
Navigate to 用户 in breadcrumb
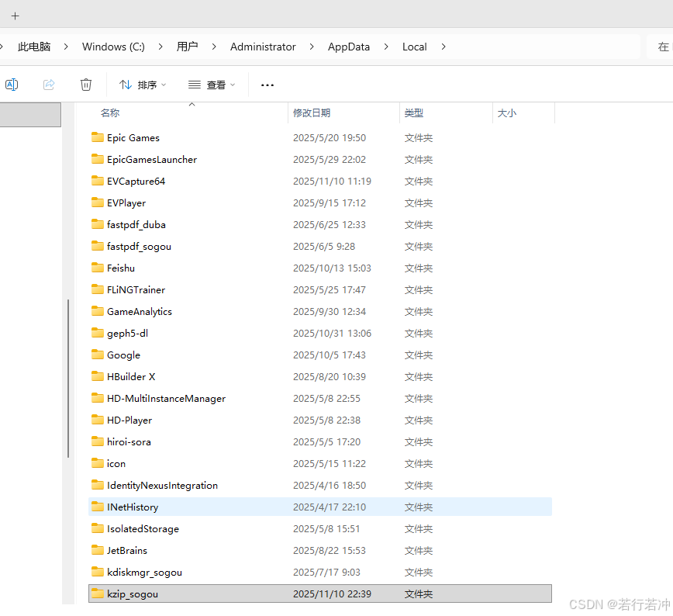tap(187, 47)
